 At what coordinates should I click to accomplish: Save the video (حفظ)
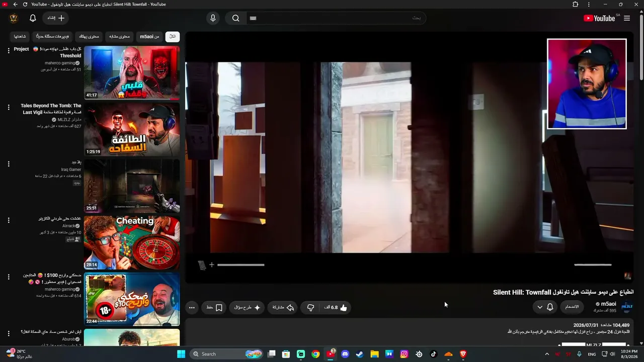(x=214, y=308)
